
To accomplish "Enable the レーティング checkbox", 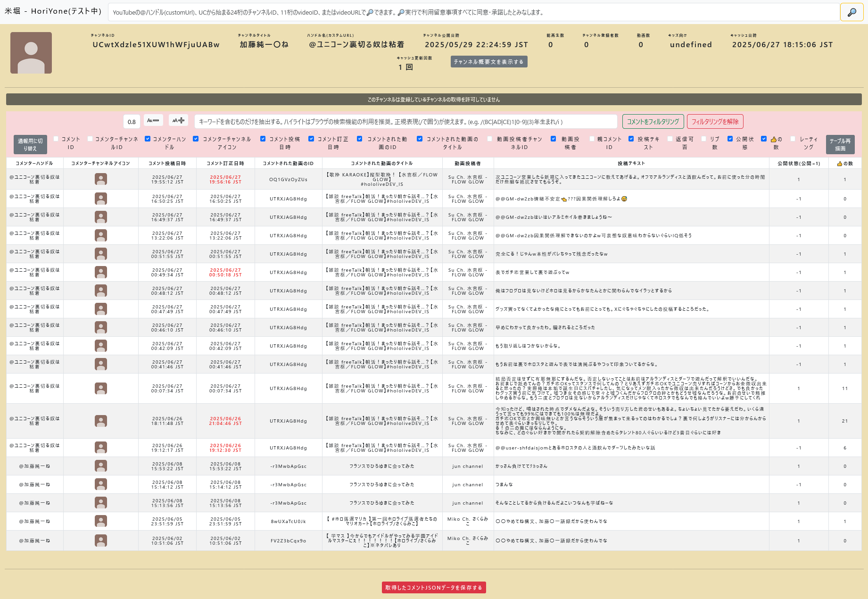I will (793, 139).
